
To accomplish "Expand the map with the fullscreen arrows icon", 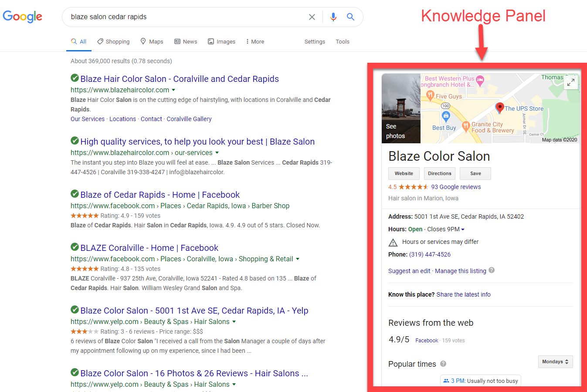I will (x=571, y=82).
